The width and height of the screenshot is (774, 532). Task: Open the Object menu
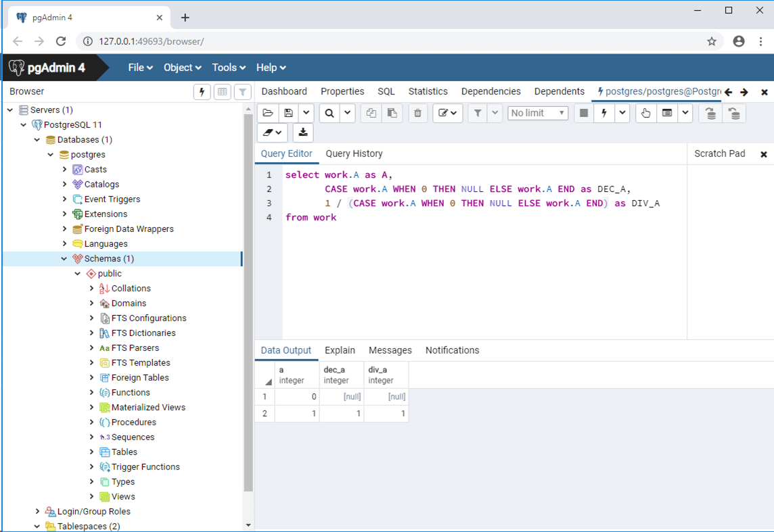[182, 68]
